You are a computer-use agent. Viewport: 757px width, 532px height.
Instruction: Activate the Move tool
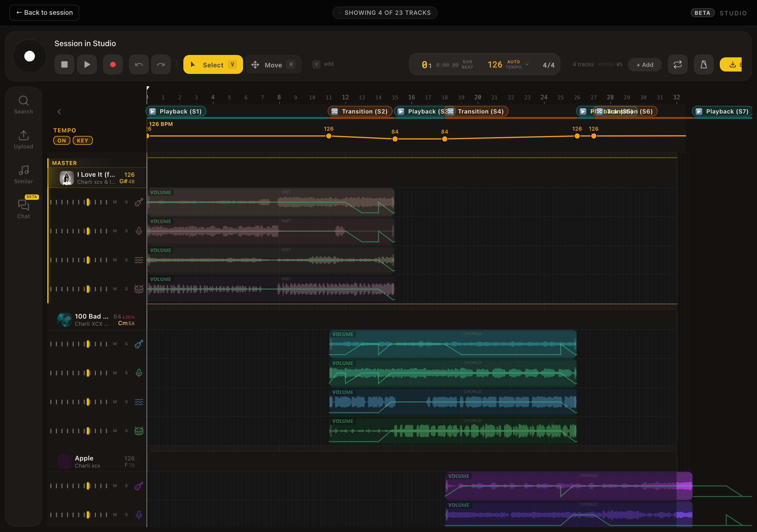(273, 65)
